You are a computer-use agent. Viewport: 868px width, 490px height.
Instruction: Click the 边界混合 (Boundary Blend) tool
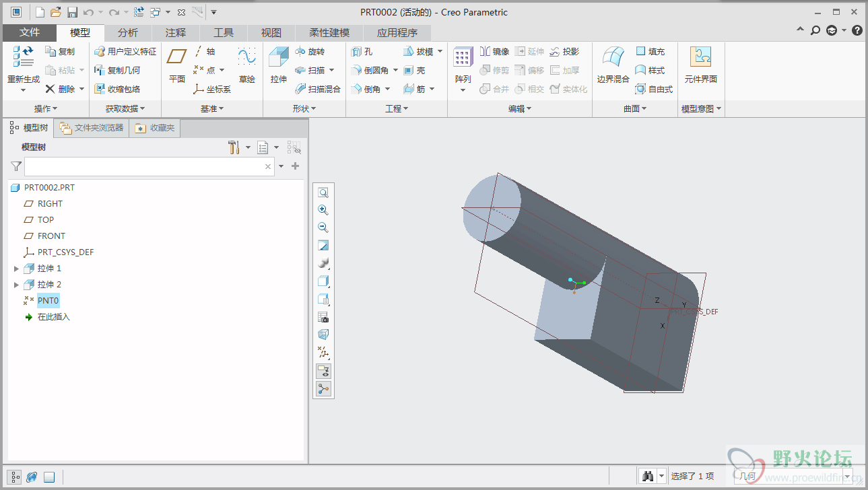[613, 65]
